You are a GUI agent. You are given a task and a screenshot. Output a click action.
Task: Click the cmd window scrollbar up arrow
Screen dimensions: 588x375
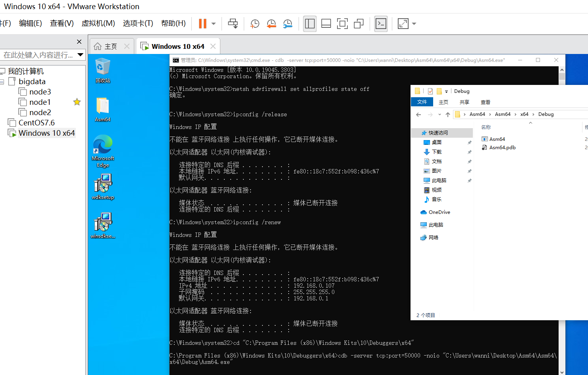pyautogui.click(x=562, y=70)
